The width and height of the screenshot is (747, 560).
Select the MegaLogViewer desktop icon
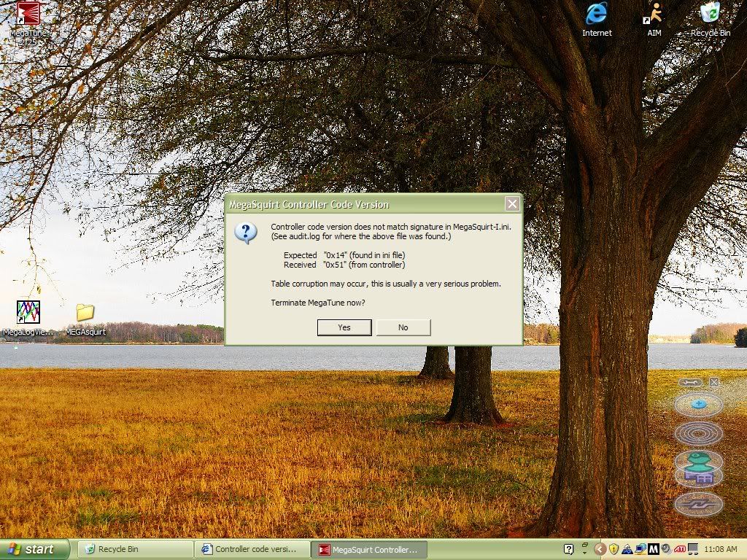click(x=28, y=318)
